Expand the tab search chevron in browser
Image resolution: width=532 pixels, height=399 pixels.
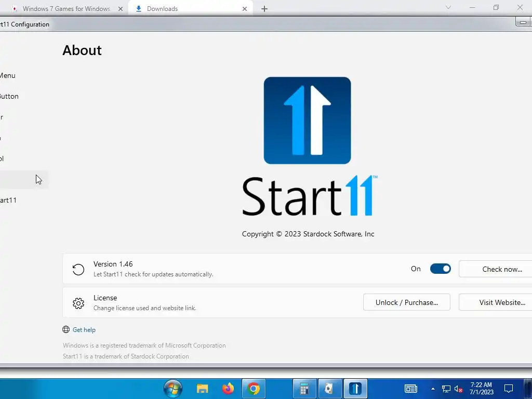click(x=448, y=7)
